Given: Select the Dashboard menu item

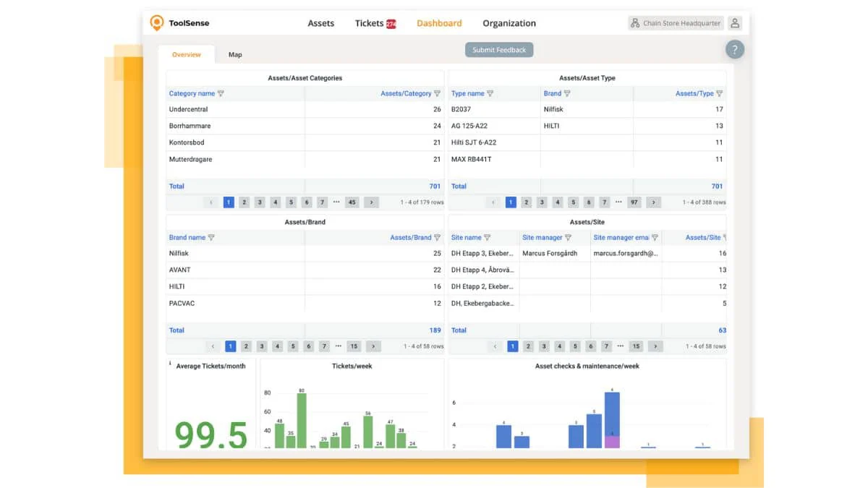Looking at the screenshot, I should click(439, 23).
